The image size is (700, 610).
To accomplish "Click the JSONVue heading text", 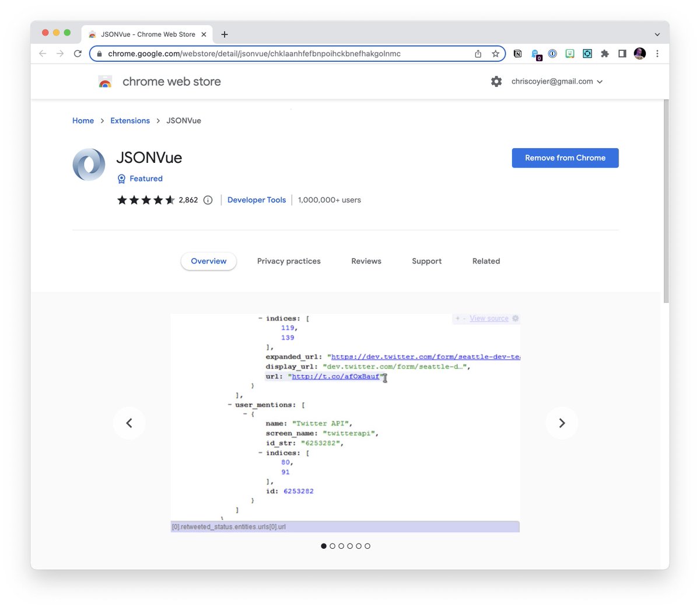I will click(149, 158).
